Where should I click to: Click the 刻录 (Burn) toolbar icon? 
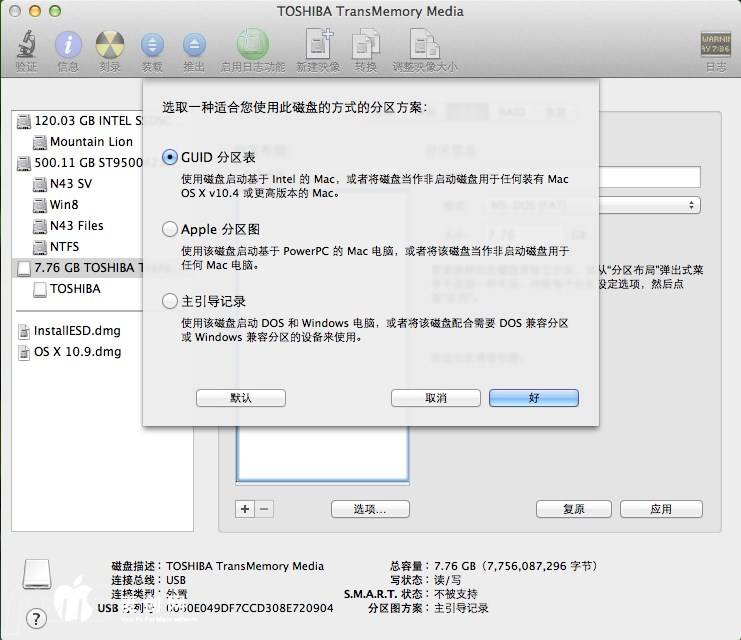point(109,46)
